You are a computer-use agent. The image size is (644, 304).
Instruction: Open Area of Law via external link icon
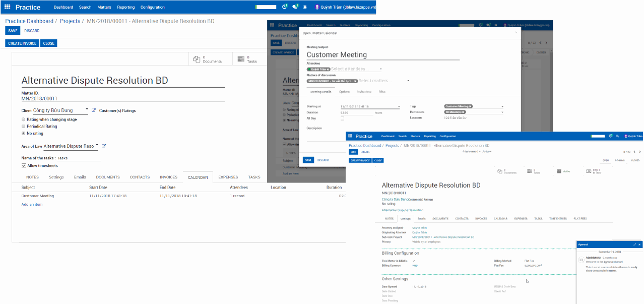[x=104, y=146]
